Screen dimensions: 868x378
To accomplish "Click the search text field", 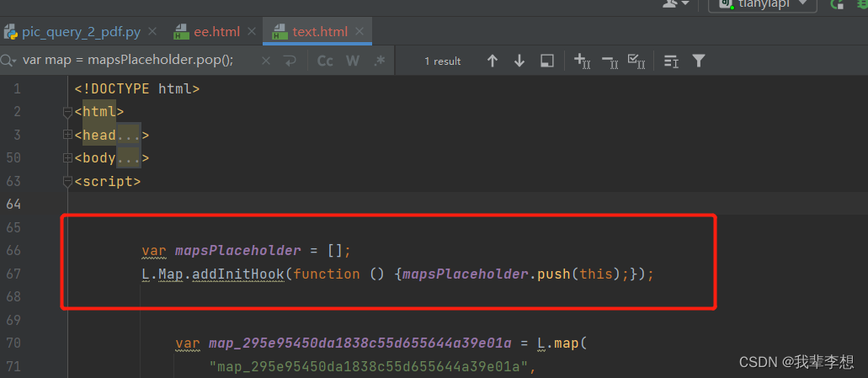I will 138,61.
